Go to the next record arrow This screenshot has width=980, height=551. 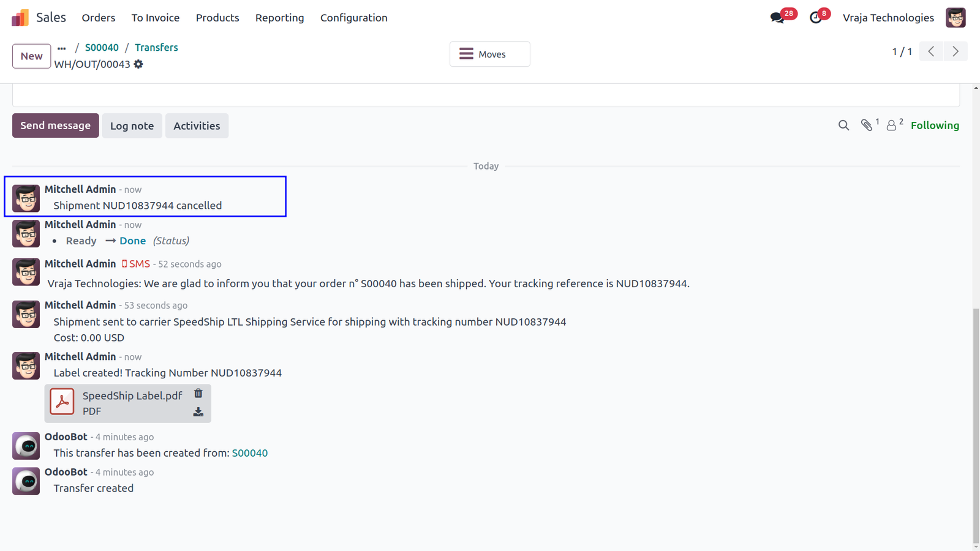click(x=956, y=51)
